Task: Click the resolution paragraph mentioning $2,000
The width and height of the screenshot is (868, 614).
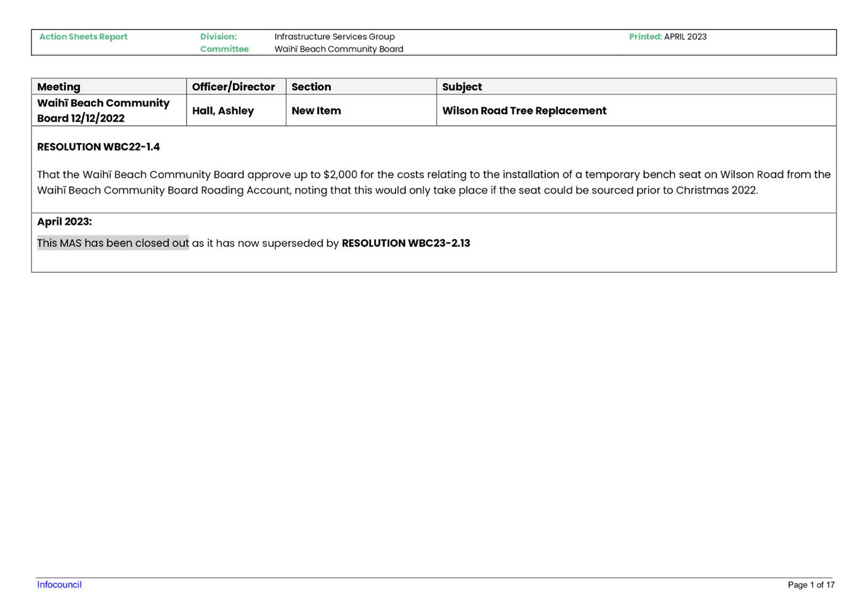Action: (434, 182)
